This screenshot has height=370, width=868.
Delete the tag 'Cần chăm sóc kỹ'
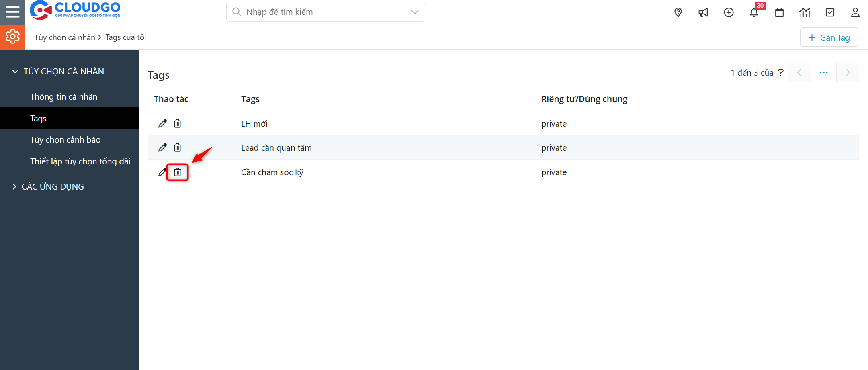click(x=177, y=172)
